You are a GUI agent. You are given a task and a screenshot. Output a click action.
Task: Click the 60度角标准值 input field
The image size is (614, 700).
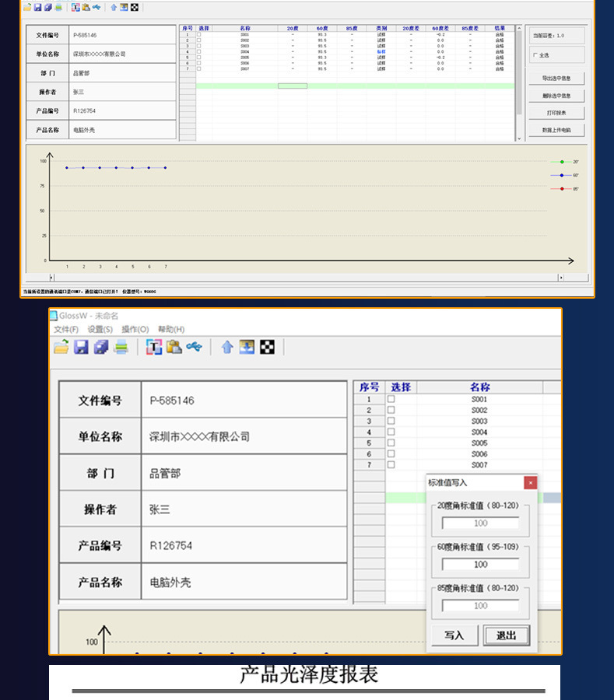[480, 565]
